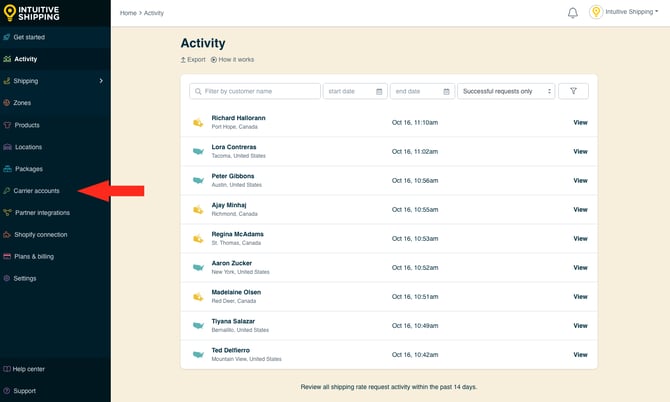Click the Packages box icon
Image resolution: width=670 pixels, height=402 pixels.
click(x=7, y=169)
